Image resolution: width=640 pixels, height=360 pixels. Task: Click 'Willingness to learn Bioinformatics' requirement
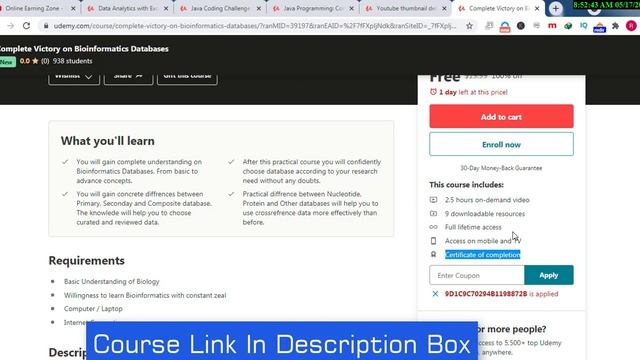point(145,295)
